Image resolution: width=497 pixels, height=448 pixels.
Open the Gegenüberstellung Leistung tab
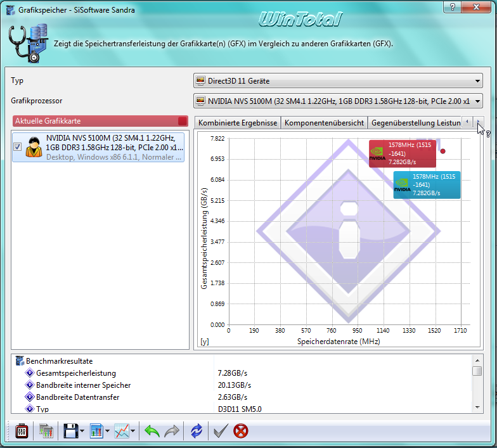click(x=415, y=123)
